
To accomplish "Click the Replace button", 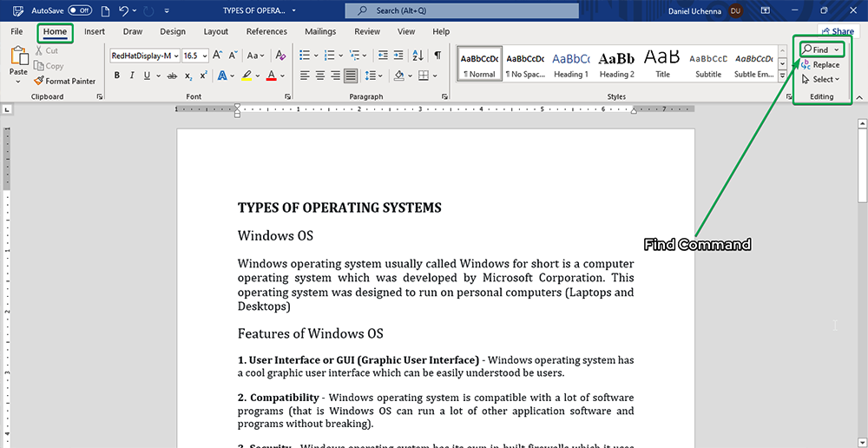I will 820,64.
